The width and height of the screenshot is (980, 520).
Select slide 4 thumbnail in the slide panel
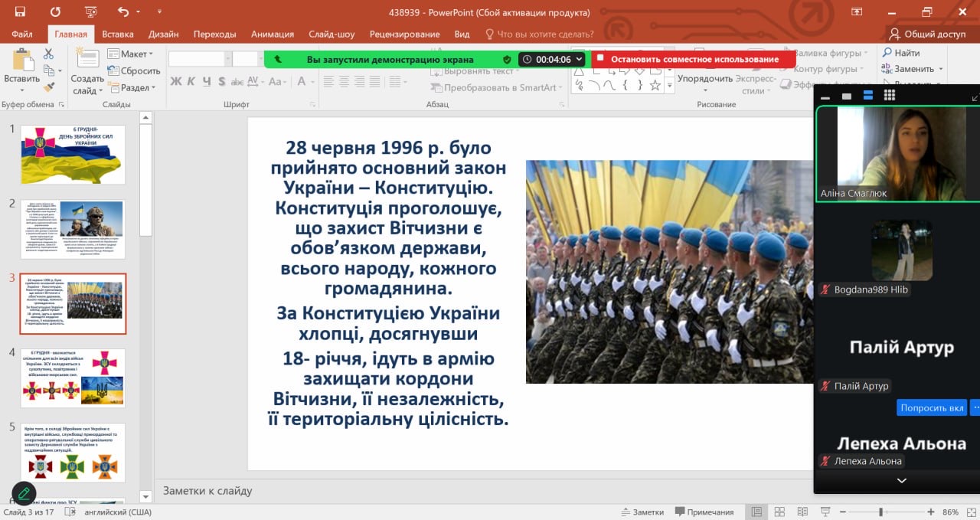pos(73,377)
